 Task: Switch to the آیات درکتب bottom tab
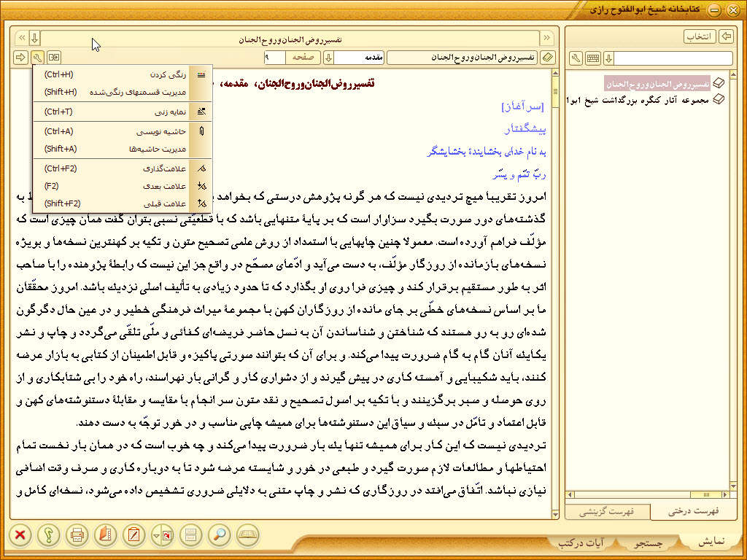(x=581, y=542)
